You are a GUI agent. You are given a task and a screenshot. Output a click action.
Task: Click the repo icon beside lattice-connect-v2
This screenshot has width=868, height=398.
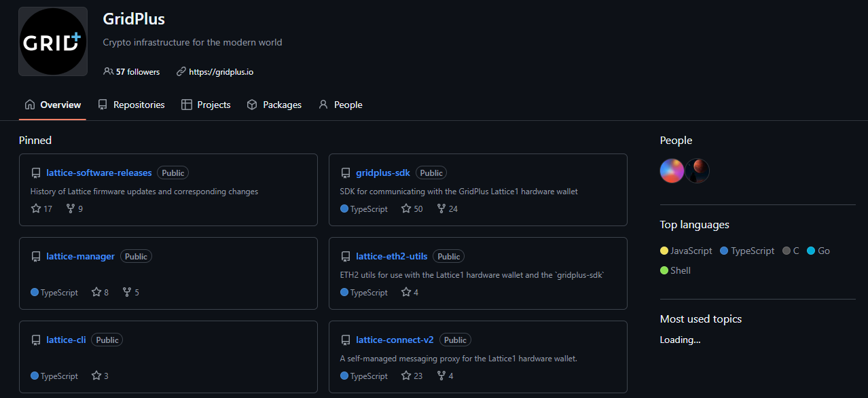(345, 340)
